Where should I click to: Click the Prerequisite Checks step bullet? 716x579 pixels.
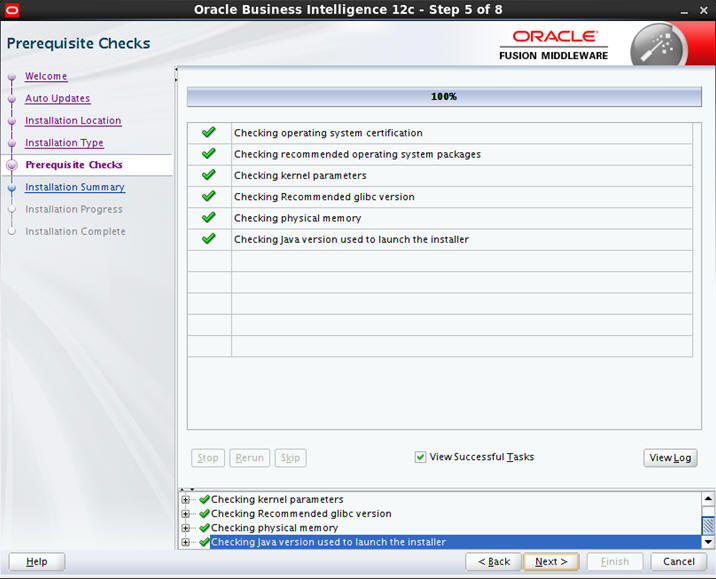[x=12, y=165]
